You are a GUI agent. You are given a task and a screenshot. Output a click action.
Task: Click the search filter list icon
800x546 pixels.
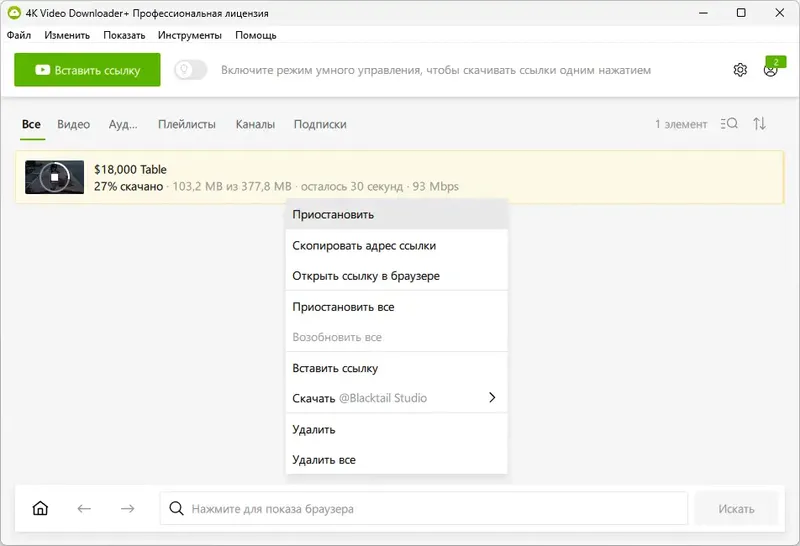[729, 124]
